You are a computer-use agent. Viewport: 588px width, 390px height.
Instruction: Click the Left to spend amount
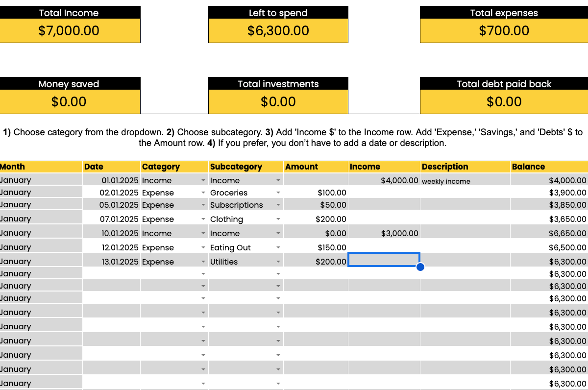pyautogui.click(x=278, y=31)
